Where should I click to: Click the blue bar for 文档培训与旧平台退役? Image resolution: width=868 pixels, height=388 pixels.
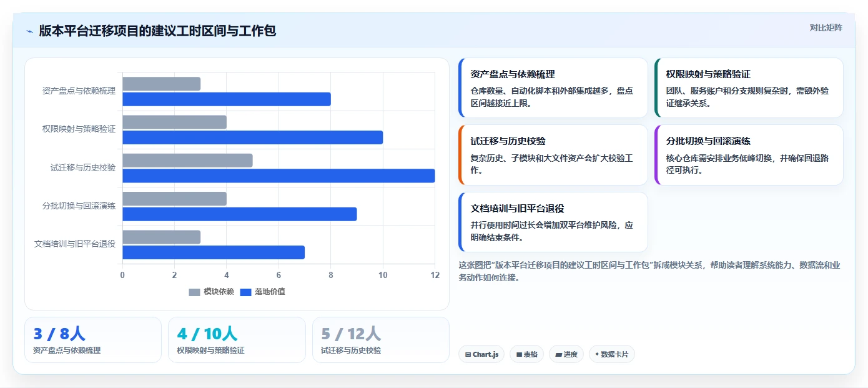pyautogui.click(x=214, y=252)
